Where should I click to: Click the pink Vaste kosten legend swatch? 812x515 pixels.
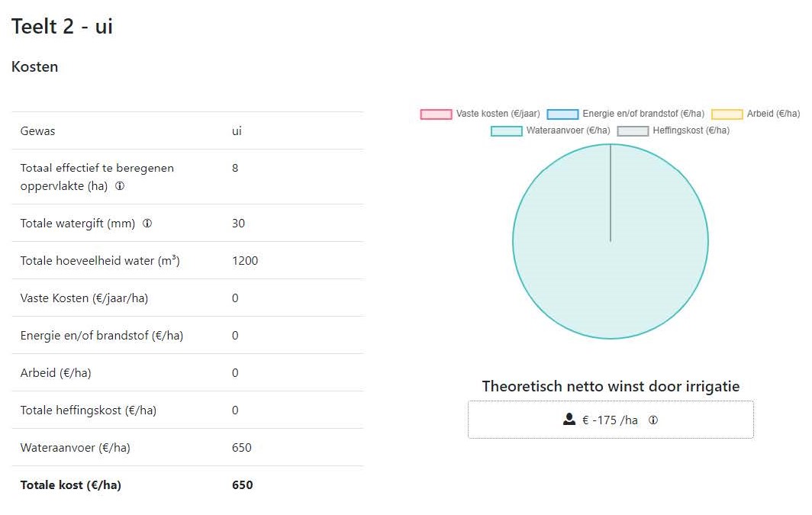pos(436,114)
